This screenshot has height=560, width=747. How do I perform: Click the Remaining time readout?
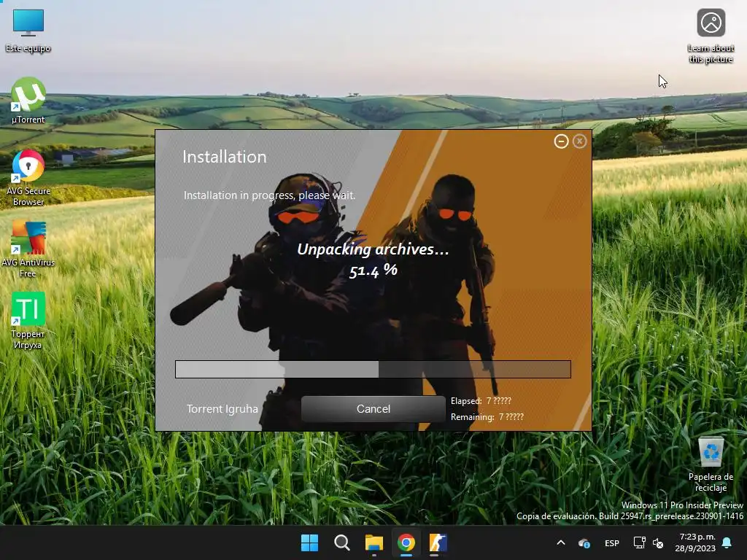pos(487,416)
